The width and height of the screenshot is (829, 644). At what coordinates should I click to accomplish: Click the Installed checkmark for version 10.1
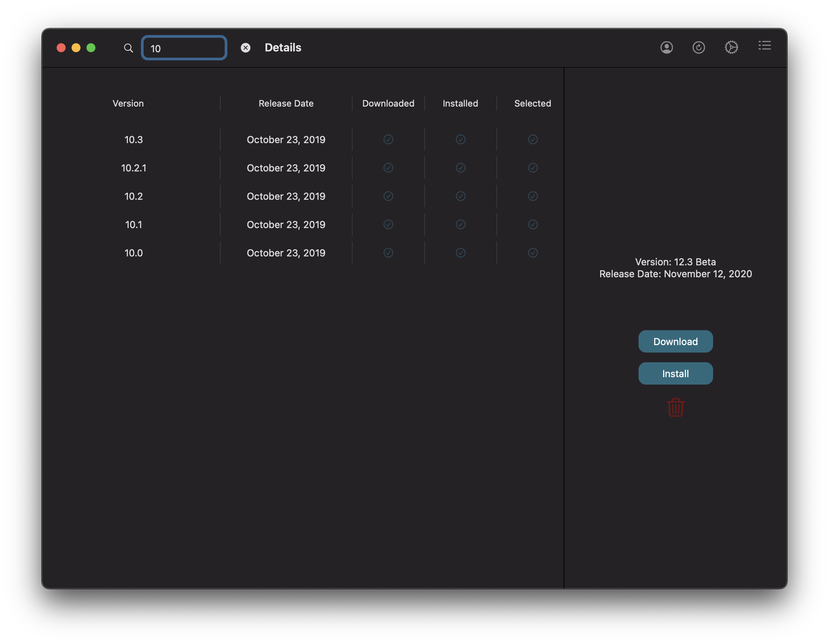click(x=460, y=225)
